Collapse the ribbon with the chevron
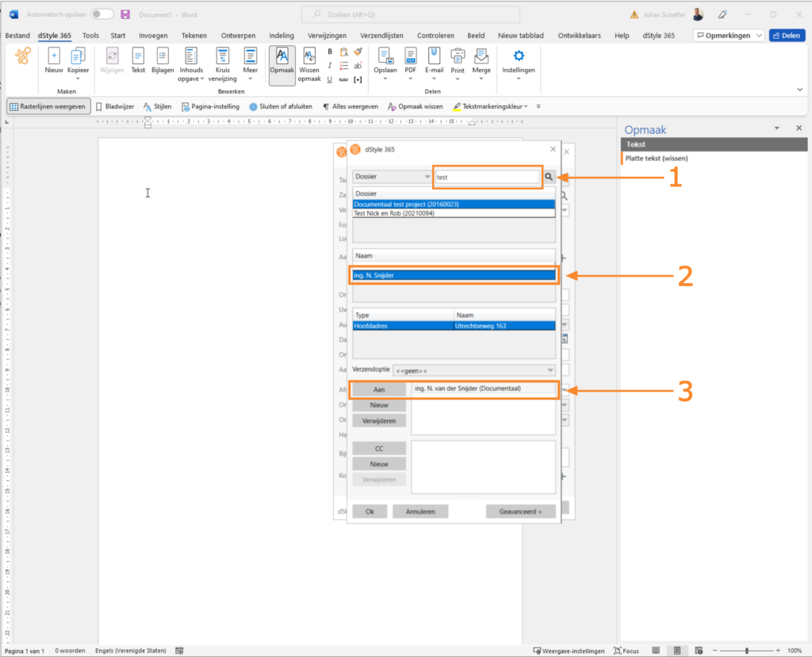This screenshot has height=657, width=812. 799,90
